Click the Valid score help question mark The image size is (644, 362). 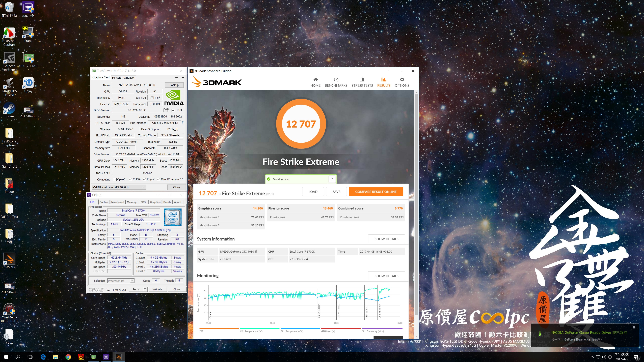(x=332, y=179)
